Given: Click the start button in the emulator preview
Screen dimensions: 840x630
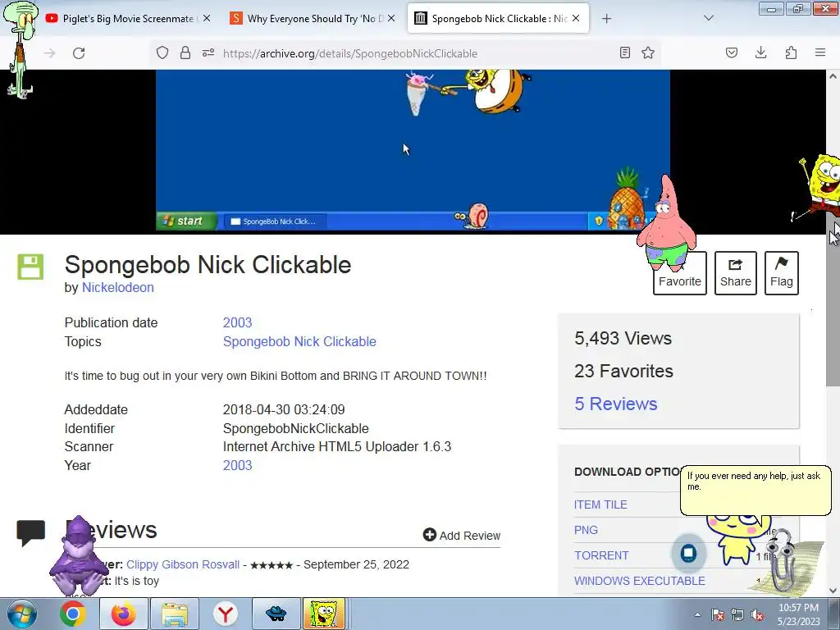Looking at the screenshot, I should pyautogui.click(x=186, y=221).
